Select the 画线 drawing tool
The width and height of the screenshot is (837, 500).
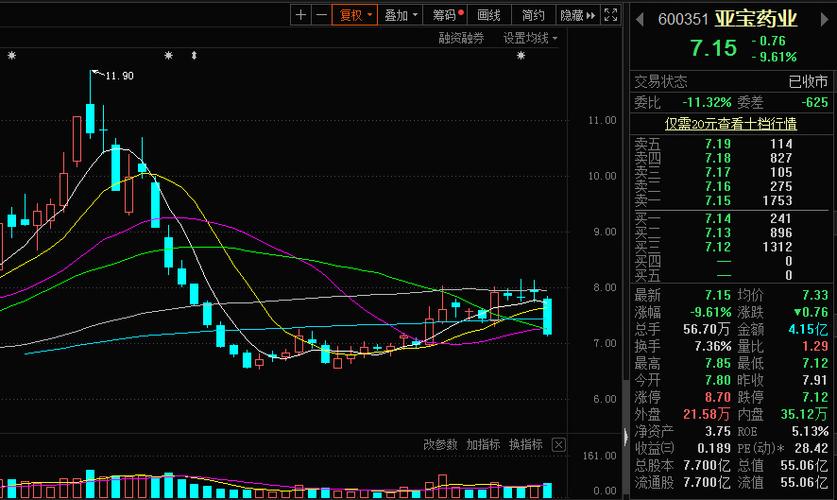489,15
